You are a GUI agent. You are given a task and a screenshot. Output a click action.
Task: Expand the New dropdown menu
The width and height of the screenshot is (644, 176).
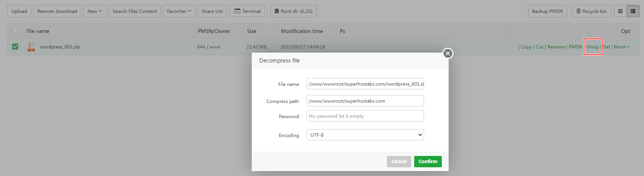95,11
